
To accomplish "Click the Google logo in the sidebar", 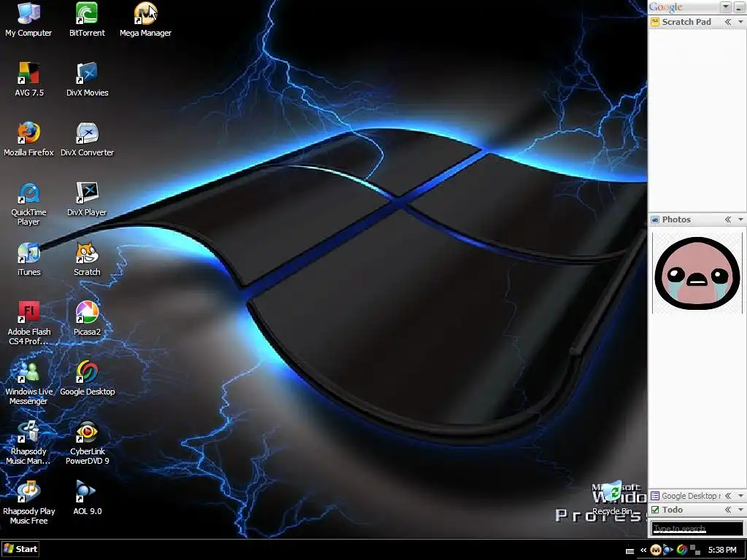I will click(665, 7).
